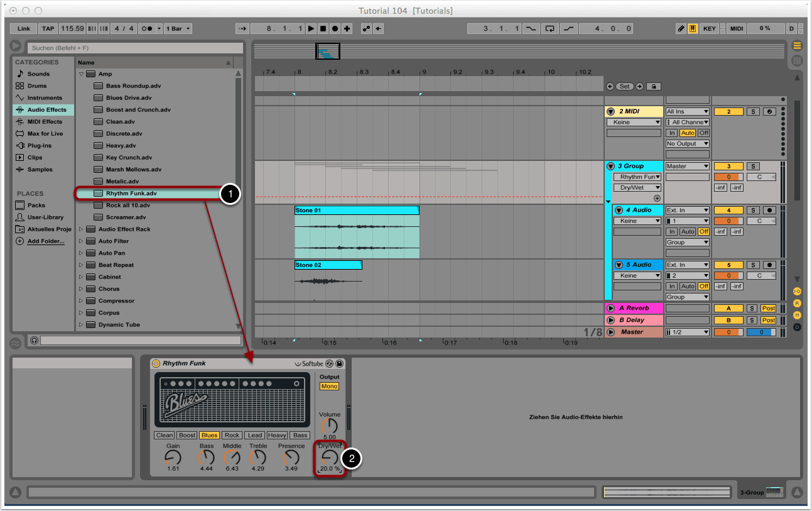The height and width of the screenshot is (511, 812).
Task: Toggle the Draw Mode pencil icon
Action: (681, 28)
